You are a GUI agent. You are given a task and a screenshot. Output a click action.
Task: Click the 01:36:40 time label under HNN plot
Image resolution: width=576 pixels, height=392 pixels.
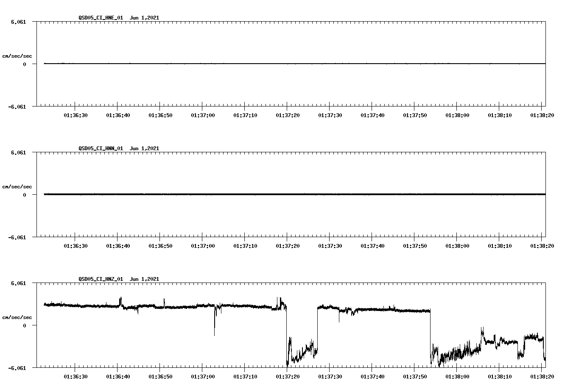(x=118, y=246)
